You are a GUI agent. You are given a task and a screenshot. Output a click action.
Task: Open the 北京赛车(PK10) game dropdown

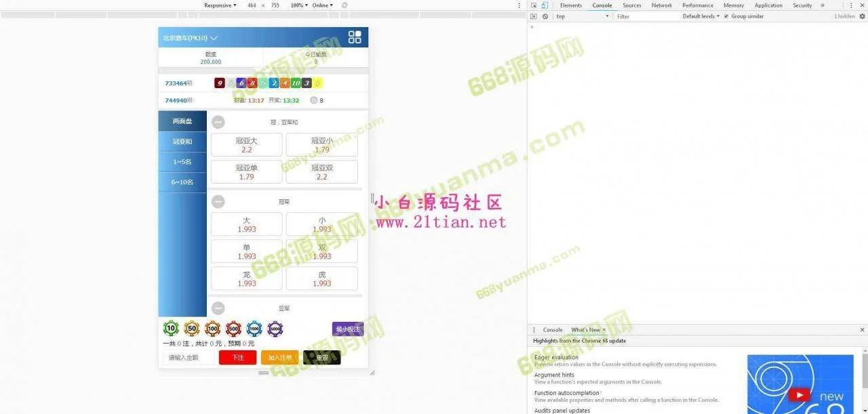190,38
